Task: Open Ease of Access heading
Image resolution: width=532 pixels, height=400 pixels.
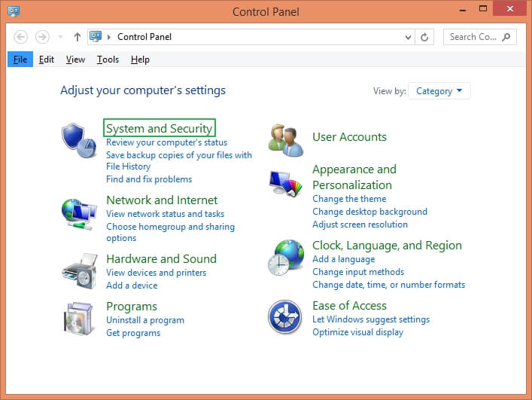Action: click(x=349, y=306)
